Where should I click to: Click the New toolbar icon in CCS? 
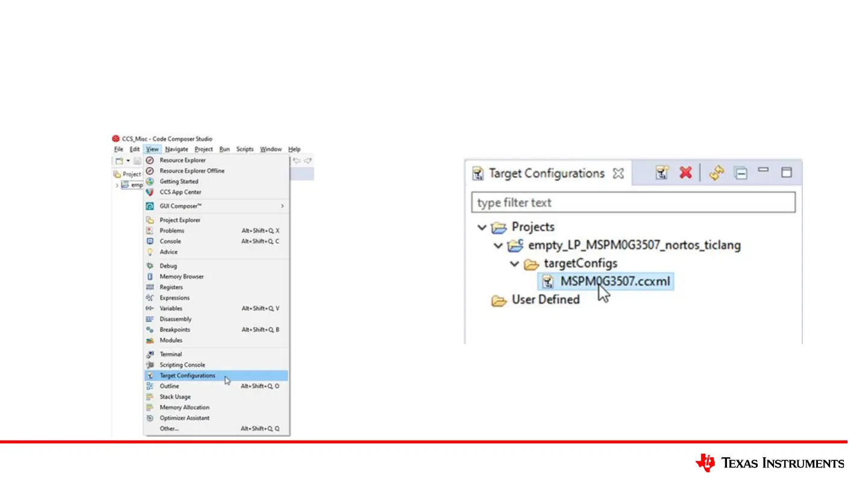tap(119, 161)
